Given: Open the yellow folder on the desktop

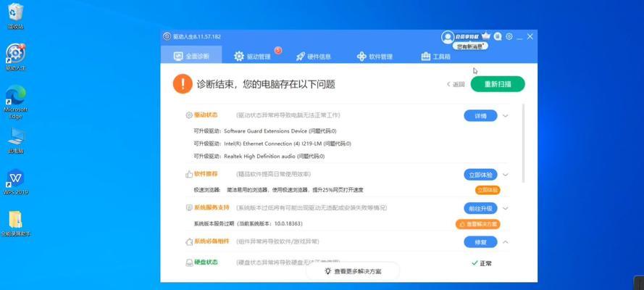Looking at the screenshot, I should (x=16, y=224).
